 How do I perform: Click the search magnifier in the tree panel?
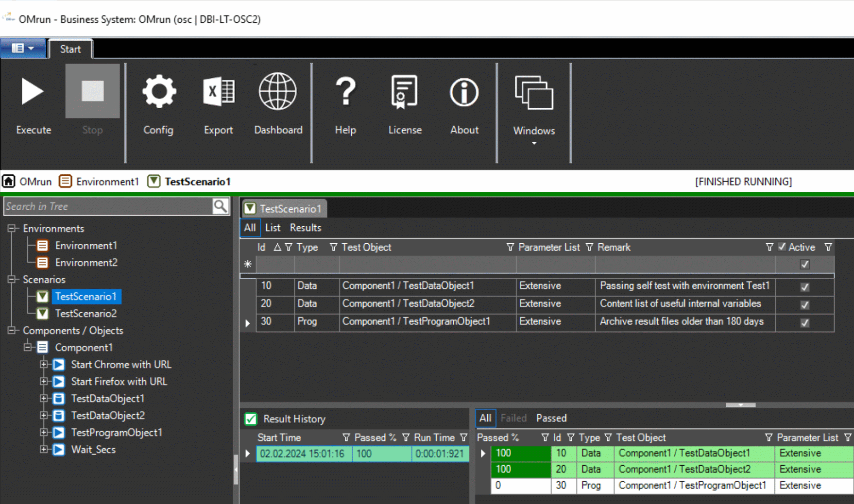[221, 206]
